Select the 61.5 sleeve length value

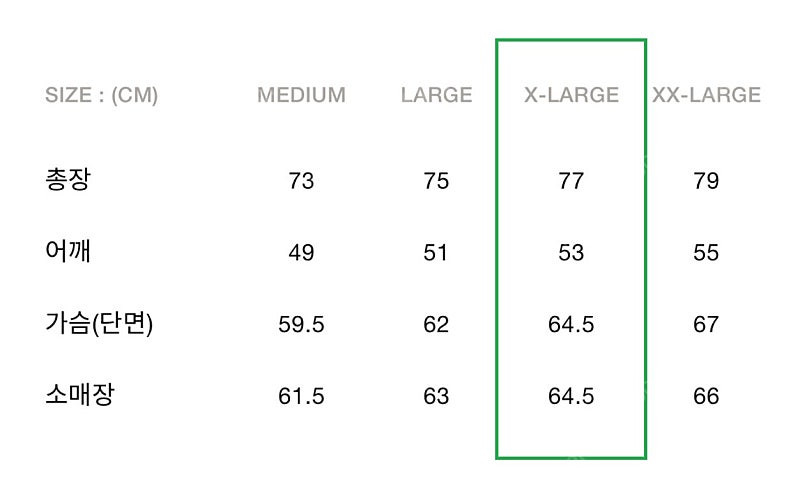pyautogui.click(x=301, y=396)
